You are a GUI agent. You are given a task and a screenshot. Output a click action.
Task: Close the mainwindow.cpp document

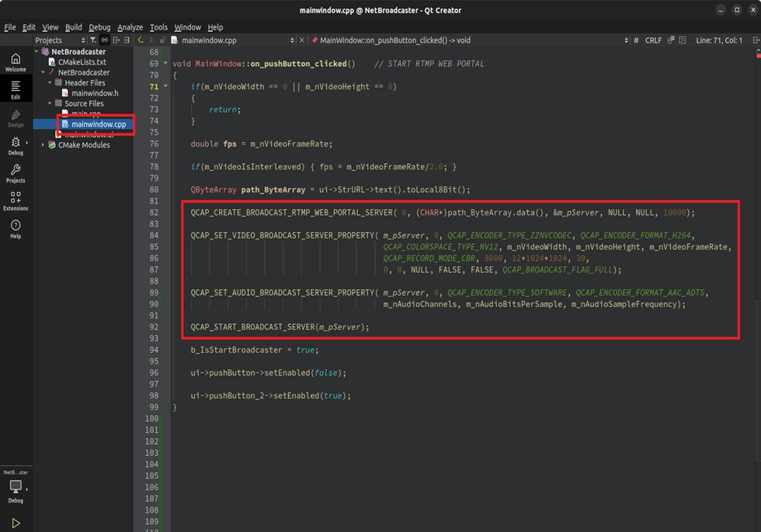click(302, 40)
